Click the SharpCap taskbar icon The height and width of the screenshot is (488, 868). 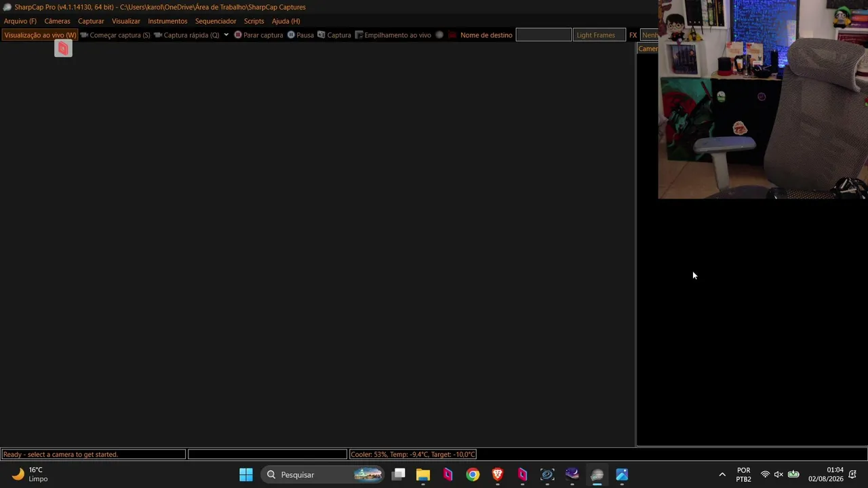tap(597, 474)
